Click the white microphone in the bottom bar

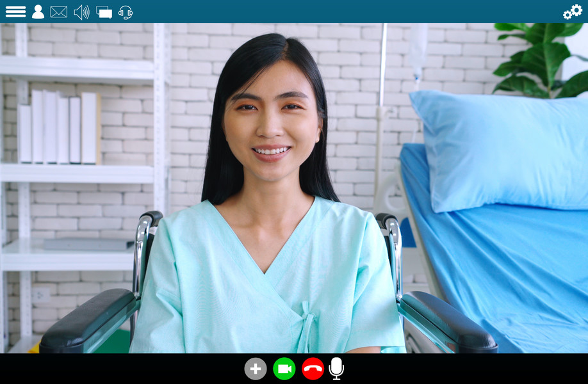336,369
